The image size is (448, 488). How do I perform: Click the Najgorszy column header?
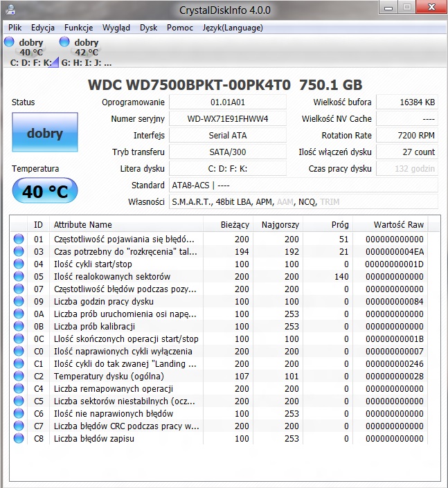click(278, 224)
